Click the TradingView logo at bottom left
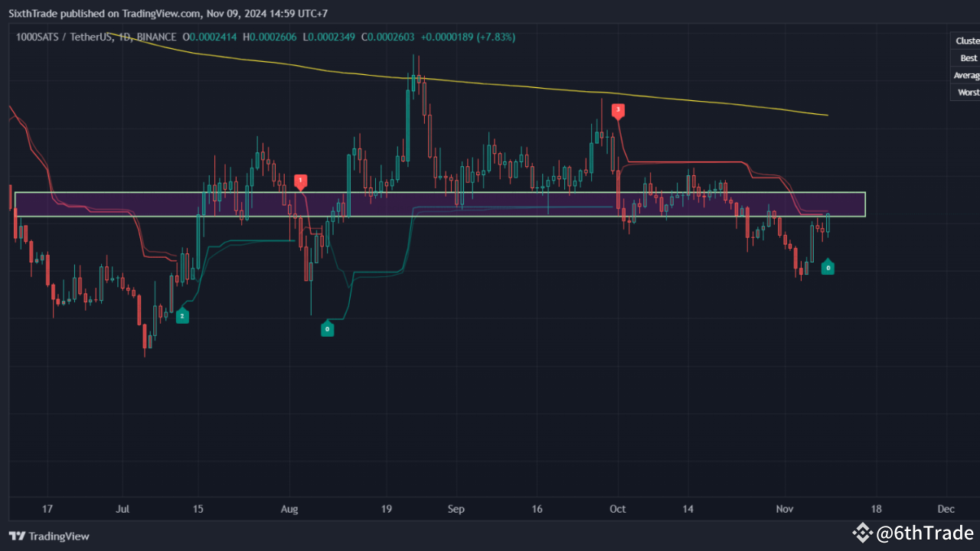 49,536
